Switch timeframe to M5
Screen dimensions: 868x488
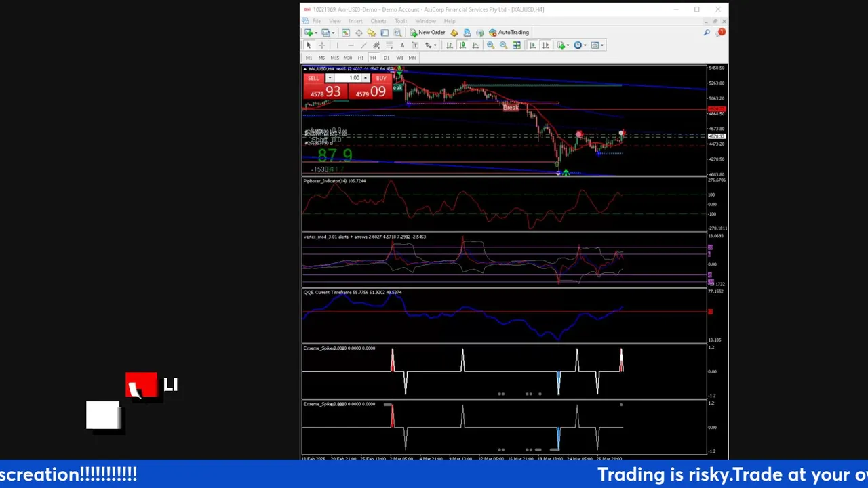coord(321,58)
